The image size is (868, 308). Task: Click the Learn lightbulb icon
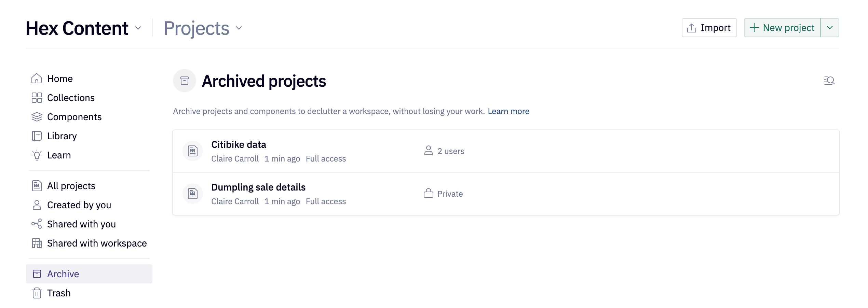37,155
